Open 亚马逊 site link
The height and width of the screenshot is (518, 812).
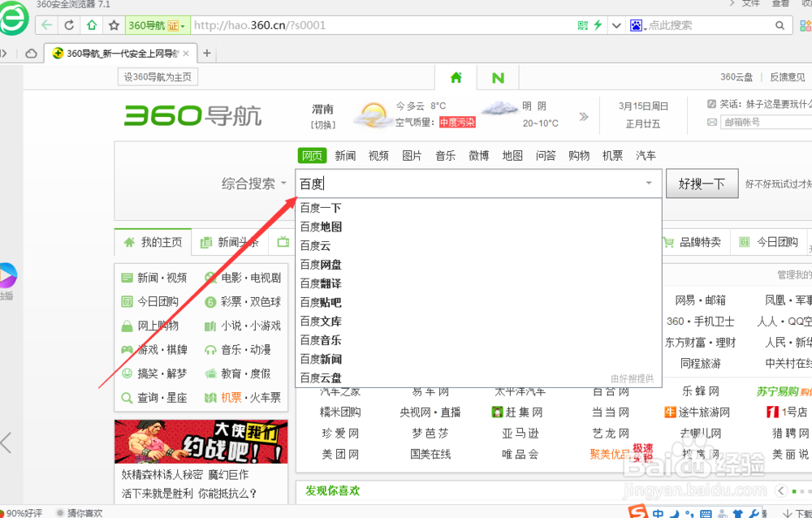click(520, 434)
